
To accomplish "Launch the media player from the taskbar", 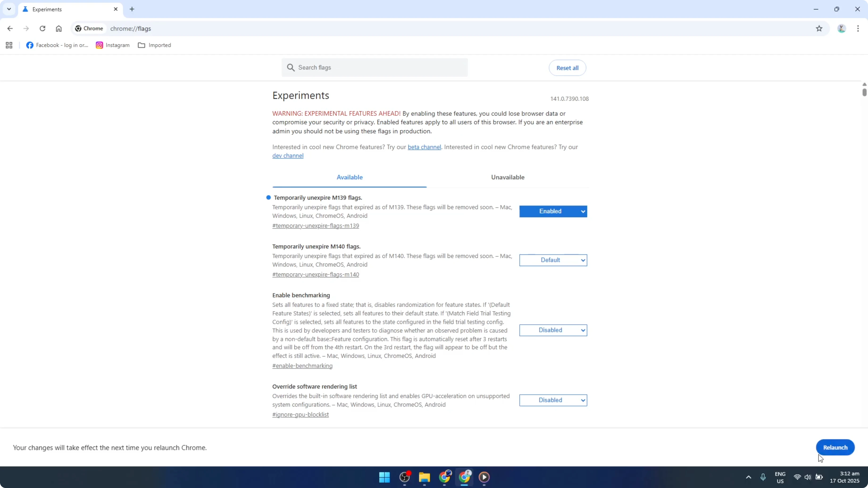I will [x=484, y=477].
